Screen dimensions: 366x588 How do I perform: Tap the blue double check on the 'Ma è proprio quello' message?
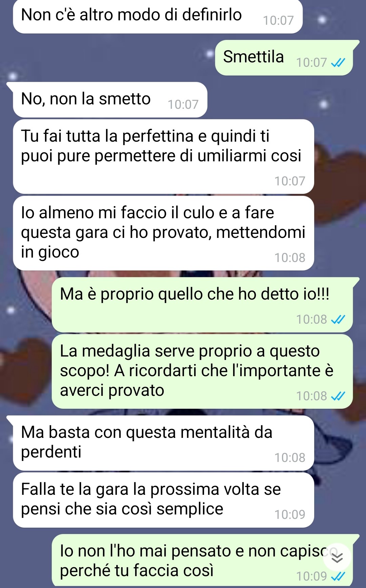tap(338, 320)
